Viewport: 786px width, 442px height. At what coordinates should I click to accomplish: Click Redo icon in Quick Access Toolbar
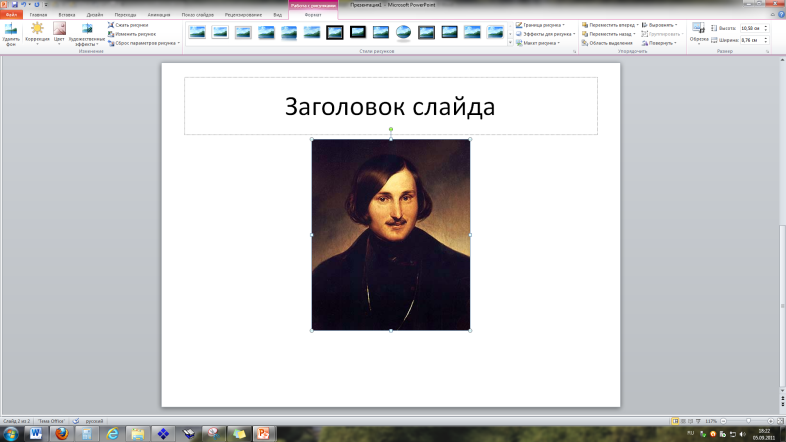[37, 5]
